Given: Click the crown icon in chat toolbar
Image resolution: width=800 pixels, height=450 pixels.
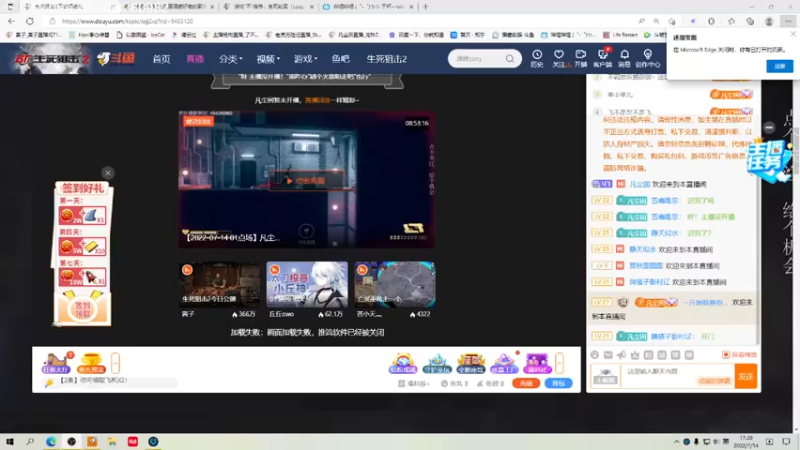Looking at the screenshot, I should (635, 355).
